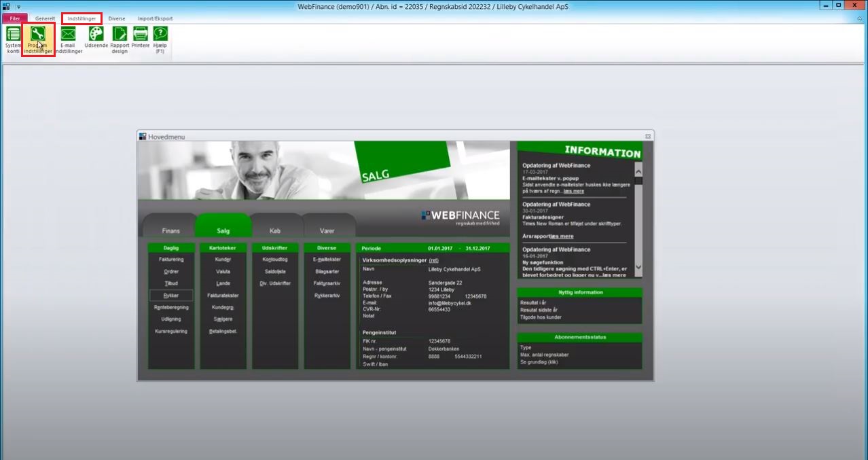Close the Hovedmenu window
The height and width of the screenshot is (460, 868).
(647, 137)
